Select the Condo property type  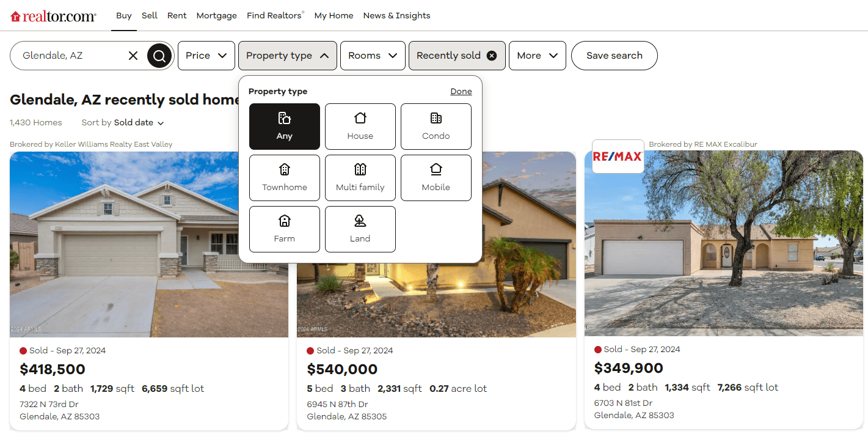pyautogui.click(x=436, y=127)
